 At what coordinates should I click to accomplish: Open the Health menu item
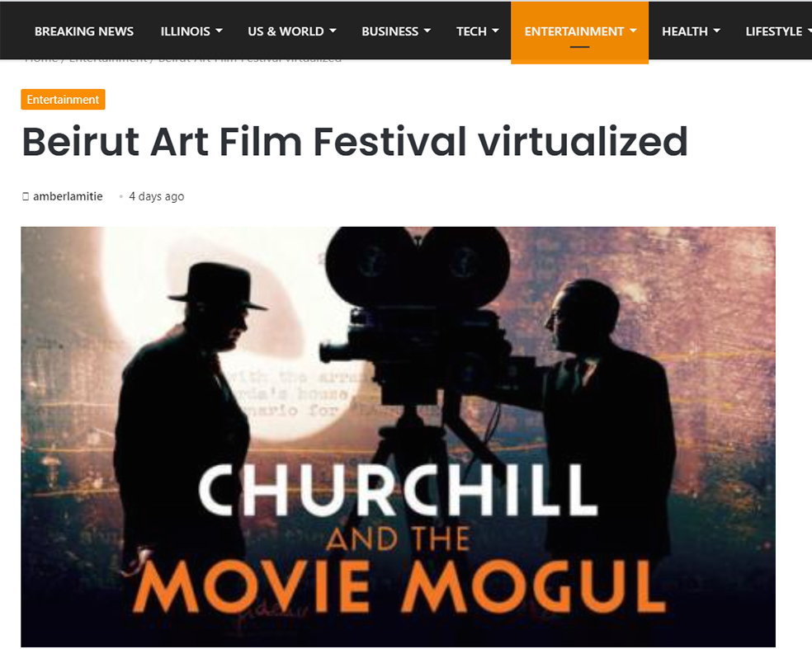coord(685,31)
